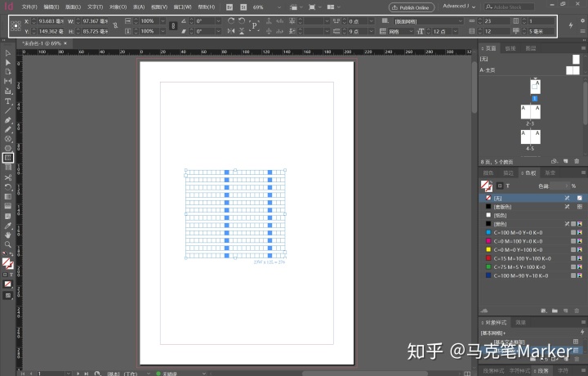This screenshot has height=376, width=588.
Task: Flip horizontal icon in control bar
Action: (x=231, y=31)
